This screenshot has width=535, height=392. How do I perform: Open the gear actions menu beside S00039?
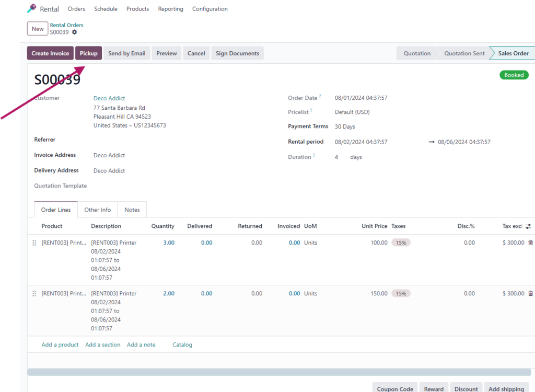tap(74, 32)
